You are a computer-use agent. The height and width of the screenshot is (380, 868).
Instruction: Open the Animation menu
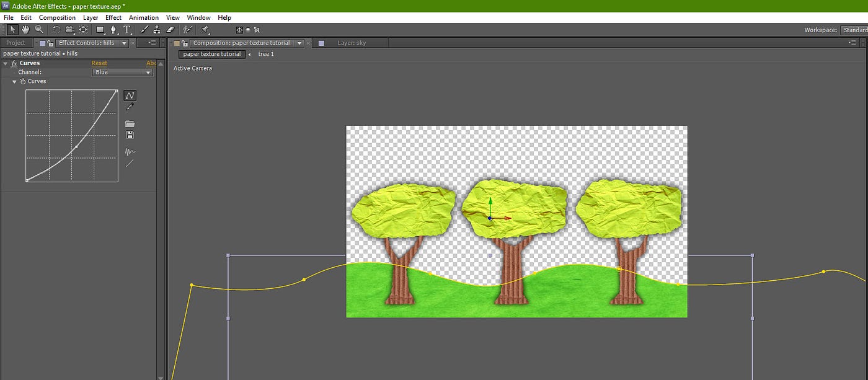tap(144, 17)
